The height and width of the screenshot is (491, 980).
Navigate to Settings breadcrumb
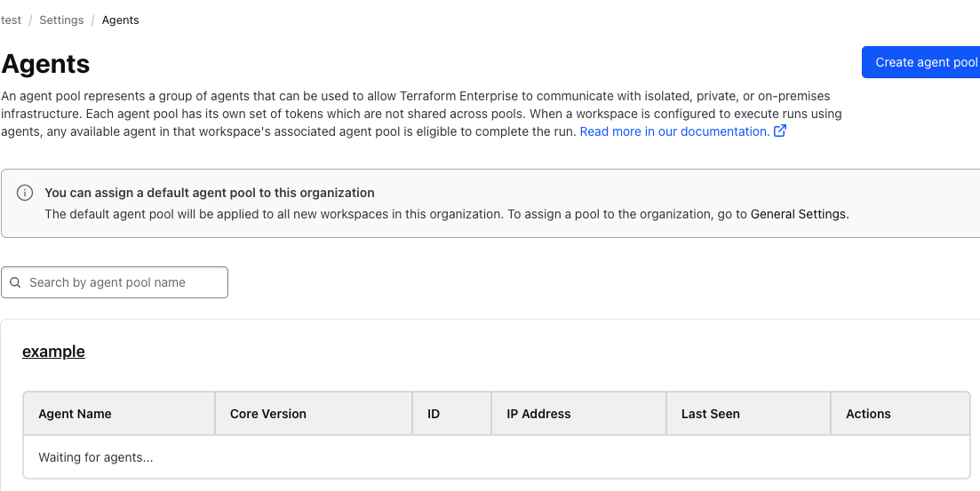click(61, 20)
